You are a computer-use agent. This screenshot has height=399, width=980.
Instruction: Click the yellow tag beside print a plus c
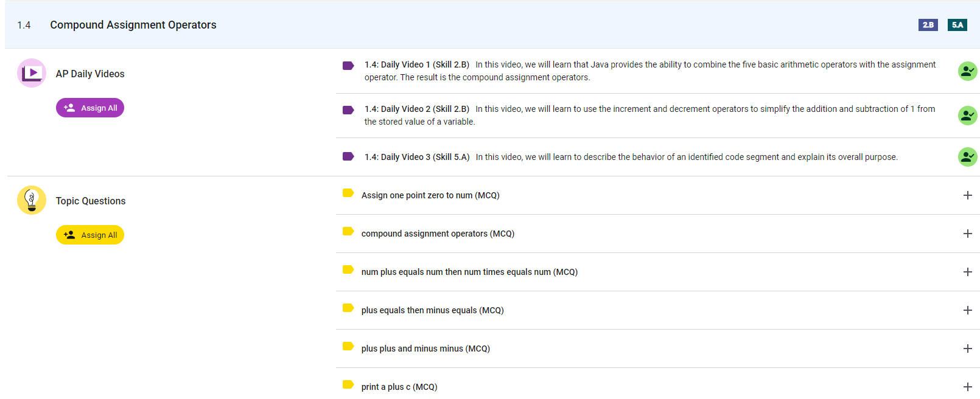click(x=348, y=384)
